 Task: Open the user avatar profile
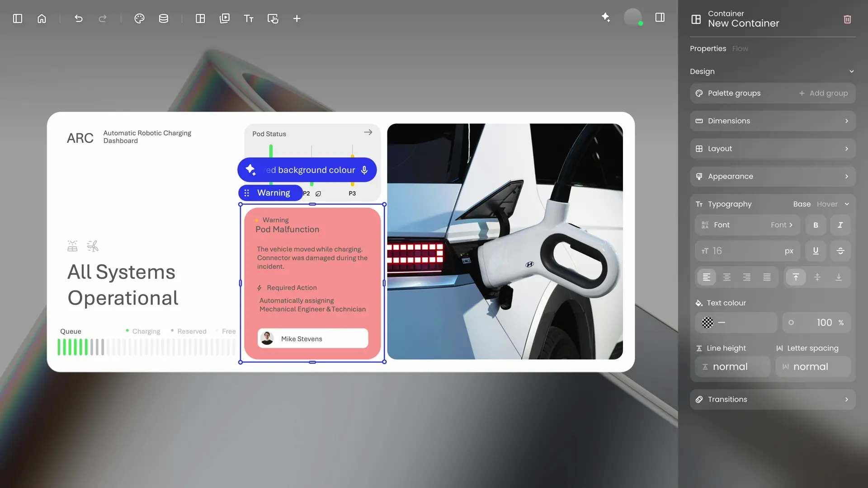coord(633,18)
